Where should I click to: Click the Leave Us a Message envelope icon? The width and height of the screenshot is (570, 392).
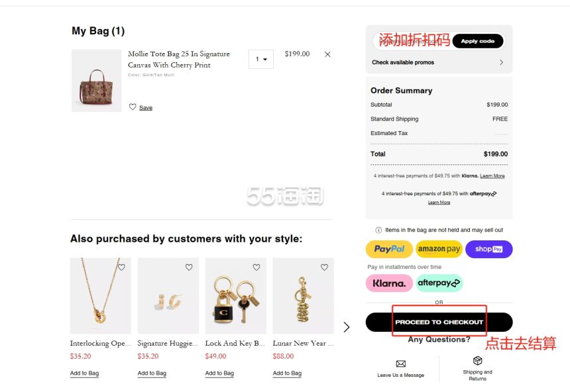[400, 364]
